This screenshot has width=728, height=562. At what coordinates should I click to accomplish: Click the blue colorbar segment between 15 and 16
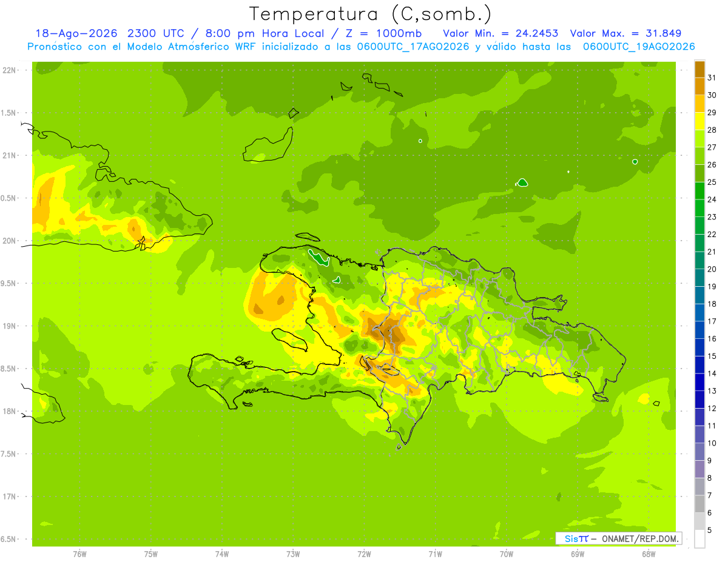(699, 347)
